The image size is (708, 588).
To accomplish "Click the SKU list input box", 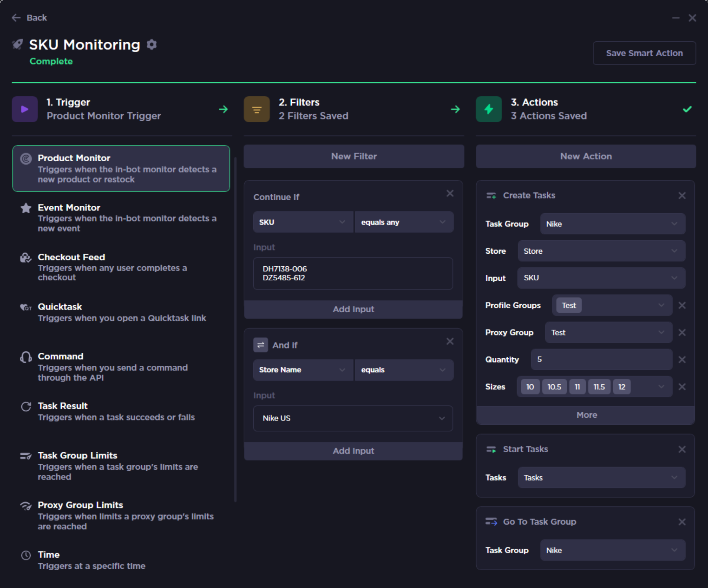I will 353,273.
